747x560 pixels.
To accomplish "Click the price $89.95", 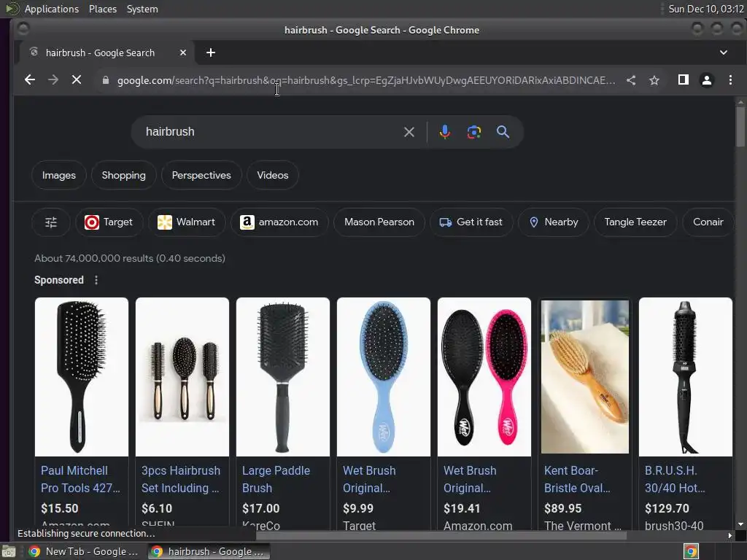I will point(562,508).
